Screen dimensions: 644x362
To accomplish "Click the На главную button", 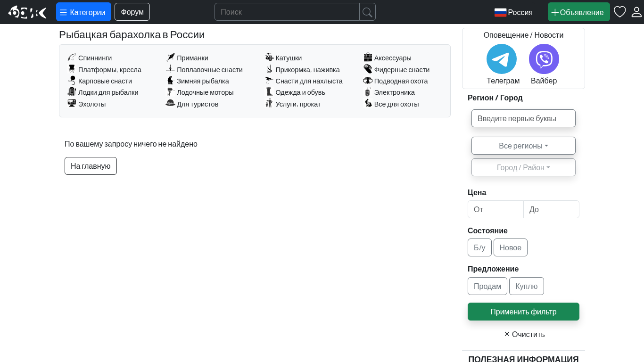I will pyautogui.click(x=91, y=166).
